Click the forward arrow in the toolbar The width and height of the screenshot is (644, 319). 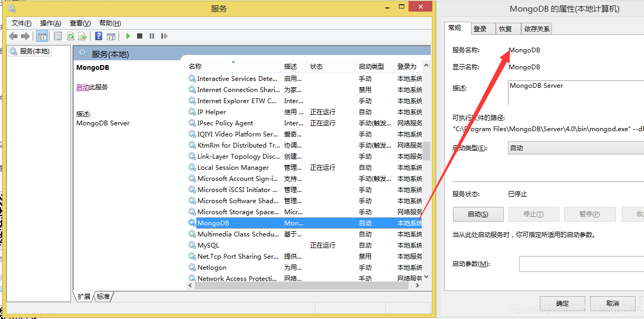tap(25, 36)
